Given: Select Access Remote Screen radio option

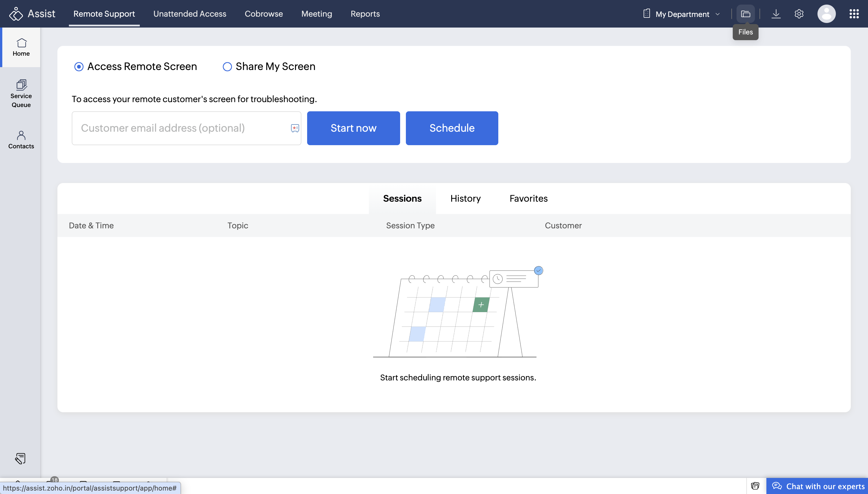Looking at the screenshot, I should pos(79,67).
